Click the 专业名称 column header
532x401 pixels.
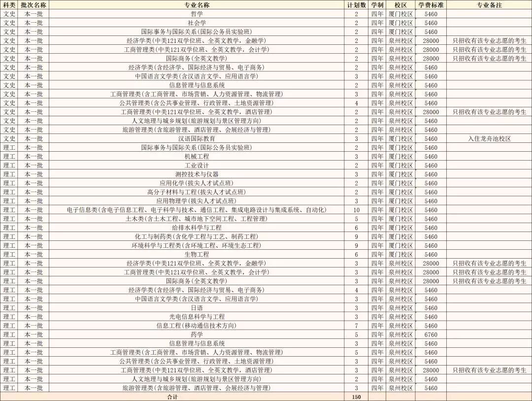197,5
